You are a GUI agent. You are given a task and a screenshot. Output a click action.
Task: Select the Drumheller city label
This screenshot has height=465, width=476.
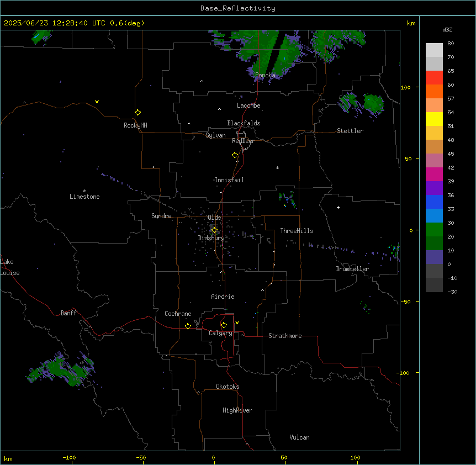pyautogui.click(x=352, y=269)
